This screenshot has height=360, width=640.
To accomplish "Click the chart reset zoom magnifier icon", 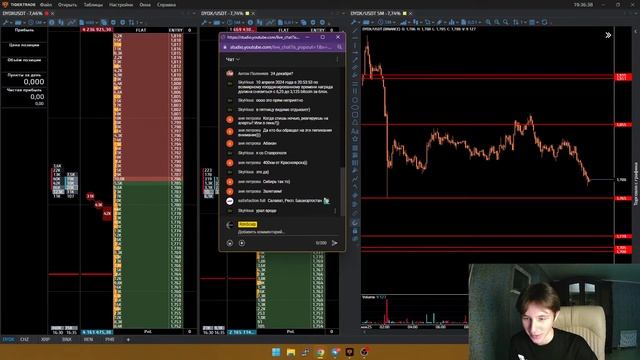I will coord(506,22).
